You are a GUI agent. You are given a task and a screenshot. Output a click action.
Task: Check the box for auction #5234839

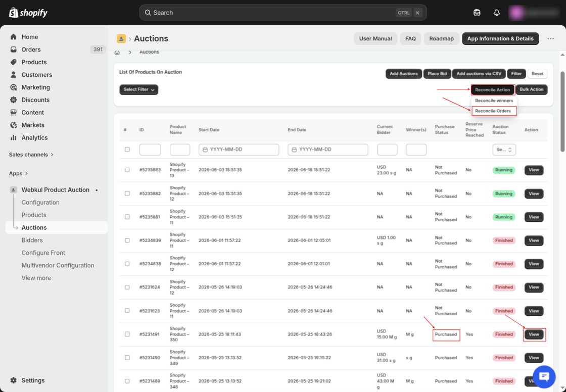coord(127,240)
